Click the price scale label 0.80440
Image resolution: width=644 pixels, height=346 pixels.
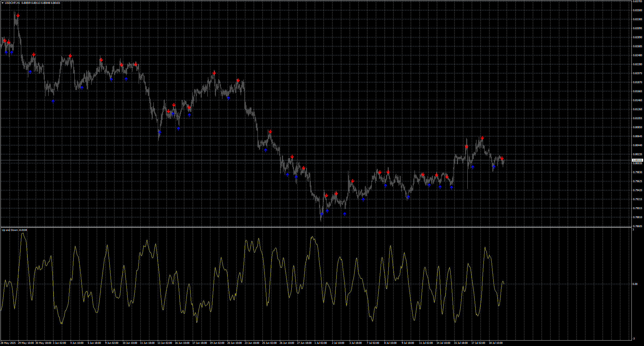coord(637,145)
